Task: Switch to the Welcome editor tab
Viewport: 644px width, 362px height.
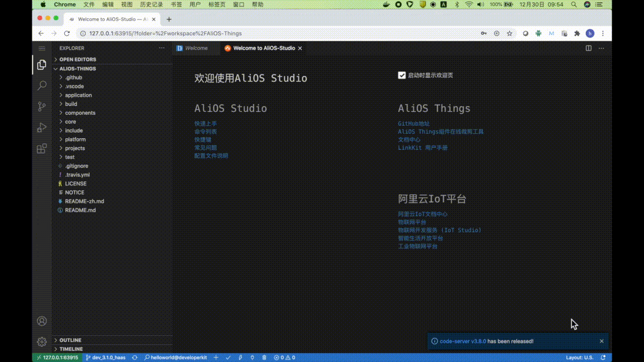Action: tap(196, 48)
